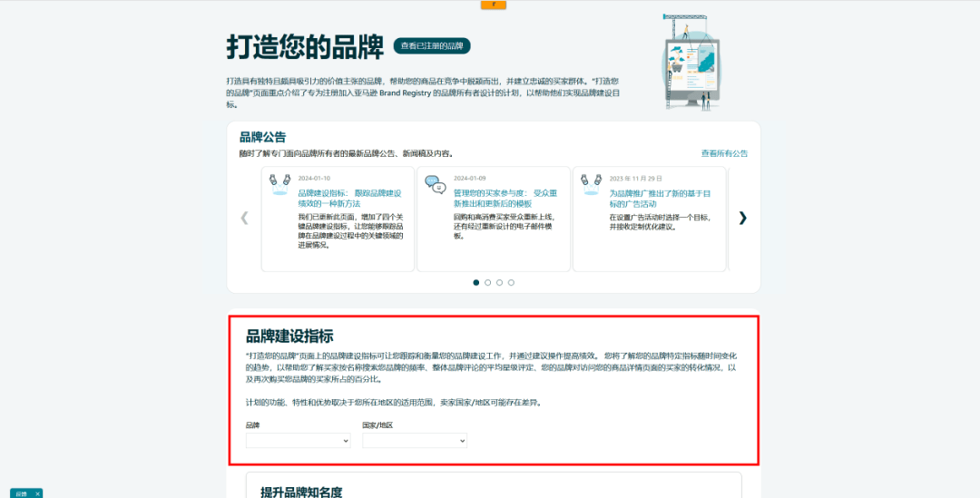Click the previous arrow in announcements carousel
The height and width of the screenshot is (498, 980).
tap(244, 218)
